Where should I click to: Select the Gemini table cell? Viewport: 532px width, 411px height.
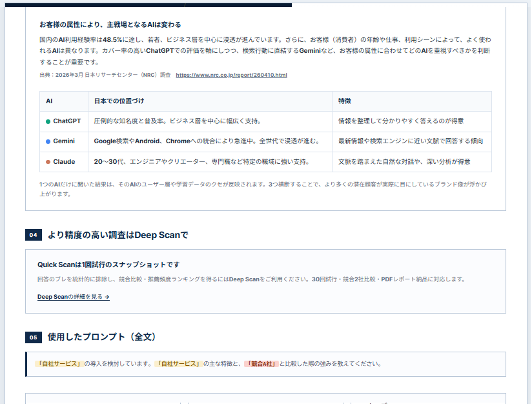(x=64, y=141)
